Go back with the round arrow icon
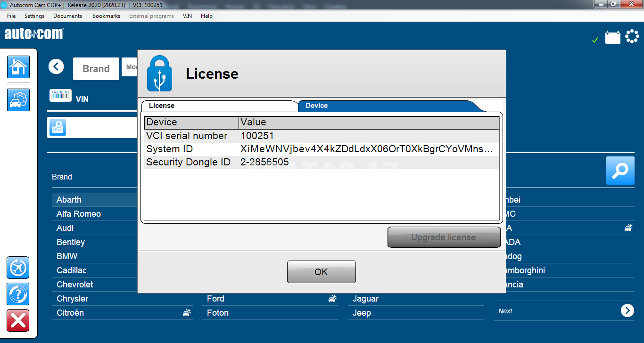 point(56,66)
